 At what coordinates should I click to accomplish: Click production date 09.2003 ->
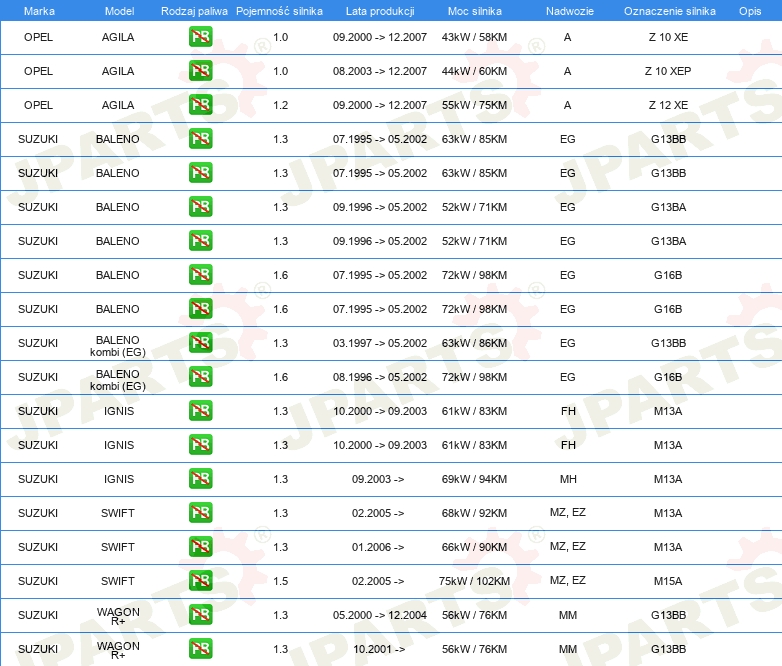pyautogui.click(x=378, y=479)
